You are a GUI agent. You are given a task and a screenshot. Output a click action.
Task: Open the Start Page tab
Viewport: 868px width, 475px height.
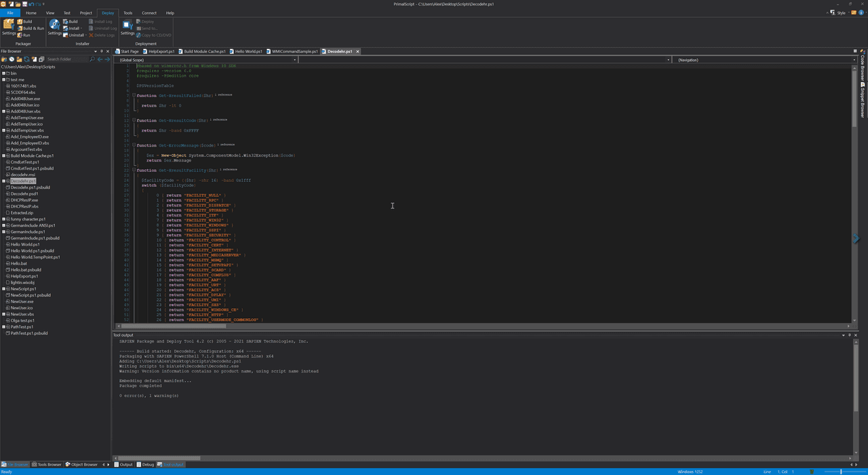[127, 52]
